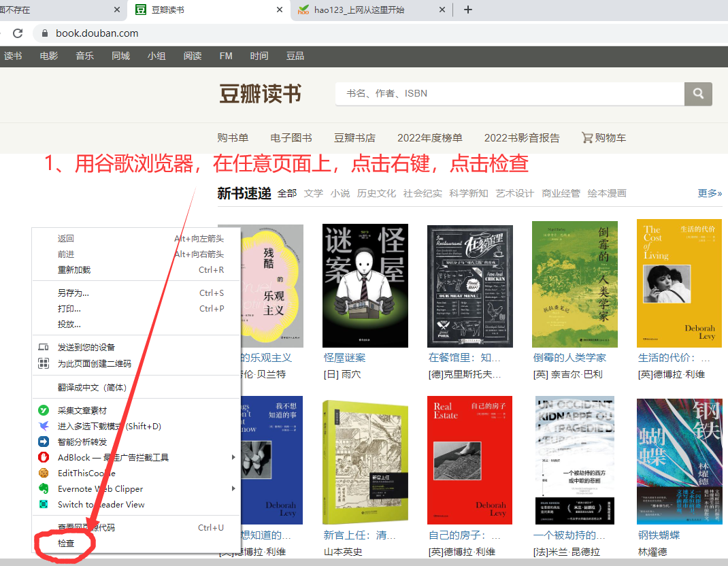Filter new books by 商业经管
728x566 pixels.
pyautogui.click(x=561, y=193)
